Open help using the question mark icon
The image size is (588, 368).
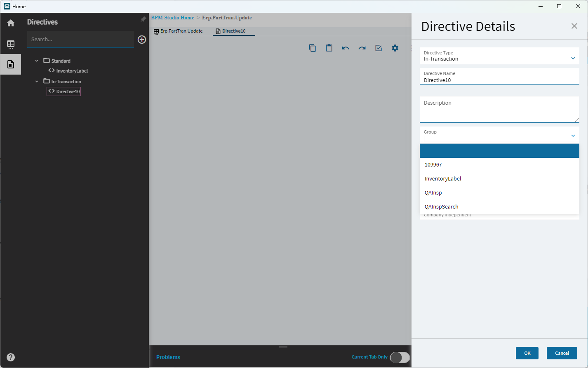[x=10, y=357]
